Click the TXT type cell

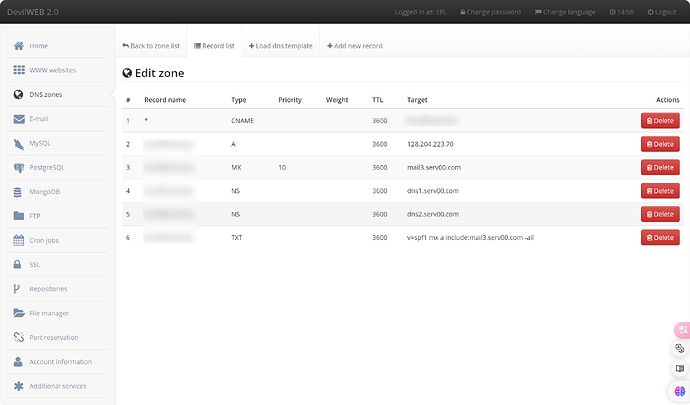click(x=237, y=237)
